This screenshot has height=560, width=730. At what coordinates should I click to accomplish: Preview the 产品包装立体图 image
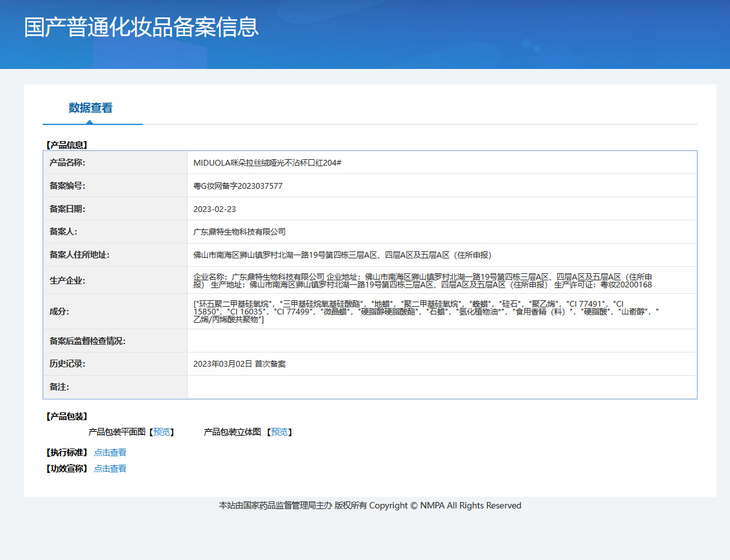point(279,432)
